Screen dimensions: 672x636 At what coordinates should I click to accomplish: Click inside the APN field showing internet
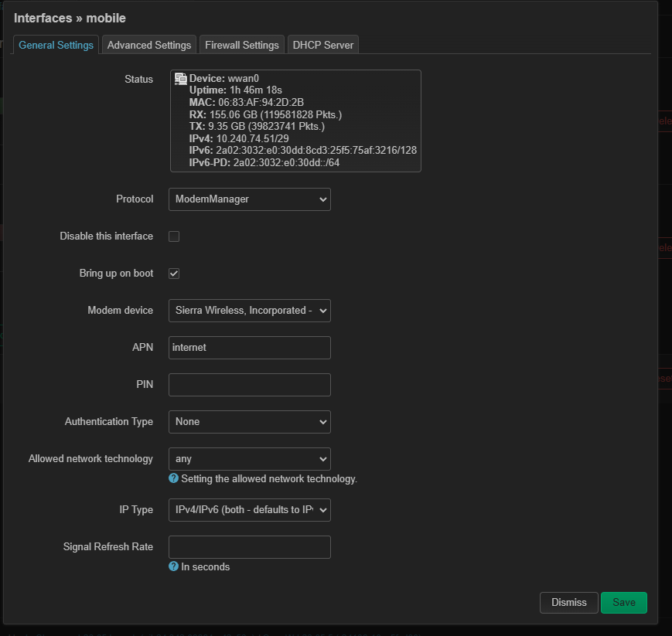tap(249, 347)
